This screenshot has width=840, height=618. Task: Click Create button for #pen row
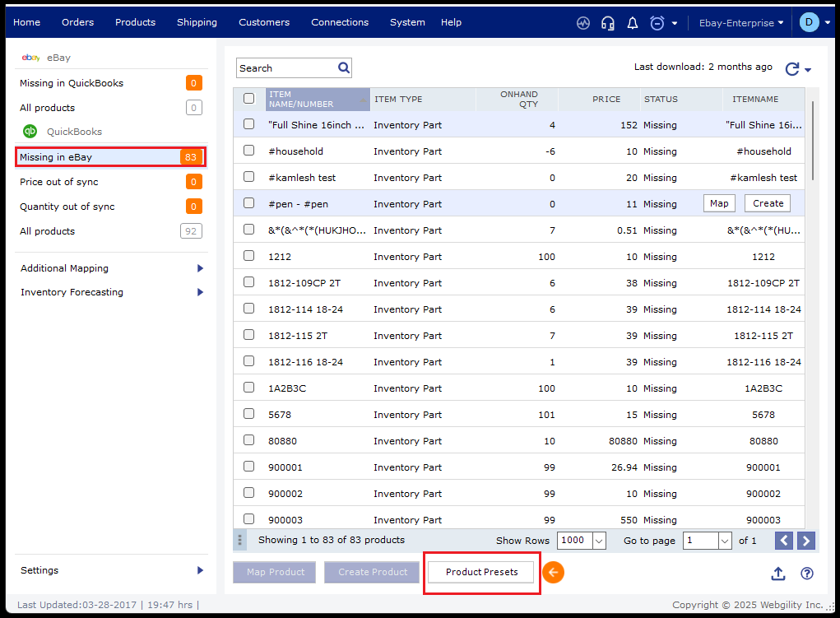pyautogui.click(x=768, y=204)
